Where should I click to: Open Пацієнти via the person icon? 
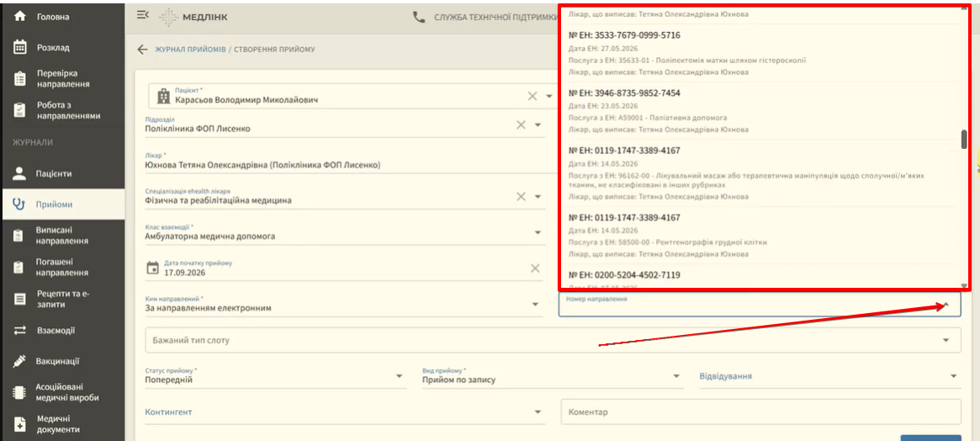tap(20, 173)
